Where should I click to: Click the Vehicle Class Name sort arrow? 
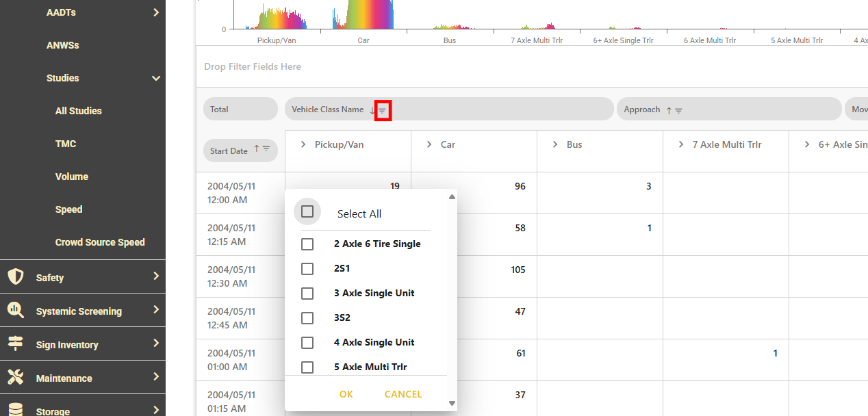(372, 110)
